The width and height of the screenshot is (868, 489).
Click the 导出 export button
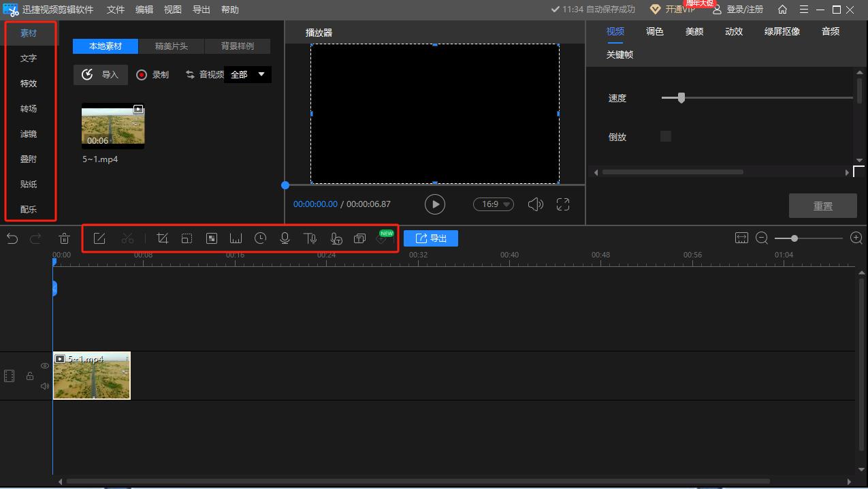click(x=431, y=238)
